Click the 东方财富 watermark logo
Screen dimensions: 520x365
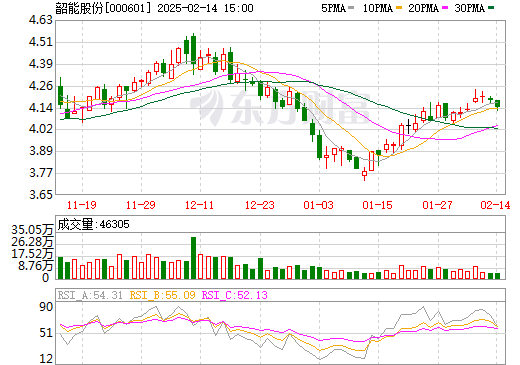[280, 107]
